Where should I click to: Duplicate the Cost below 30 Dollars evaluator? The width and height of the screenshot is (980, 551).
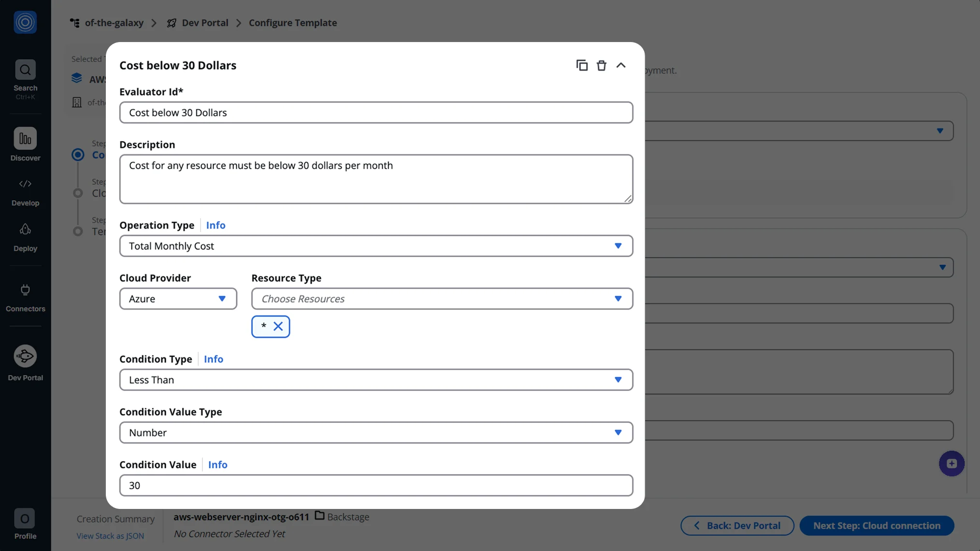[582, 65]
